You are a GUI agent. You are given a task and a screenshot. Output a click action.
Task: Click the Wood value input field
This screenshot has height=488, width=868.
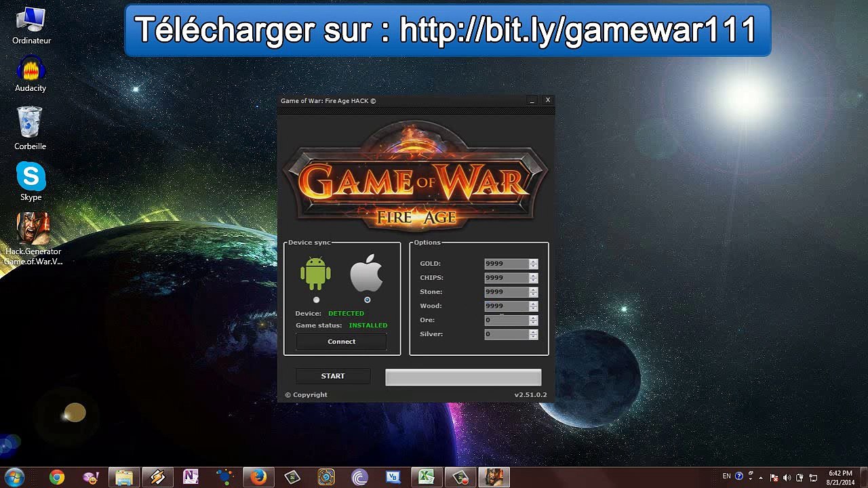pyautogui.click(x=507, y=306)
